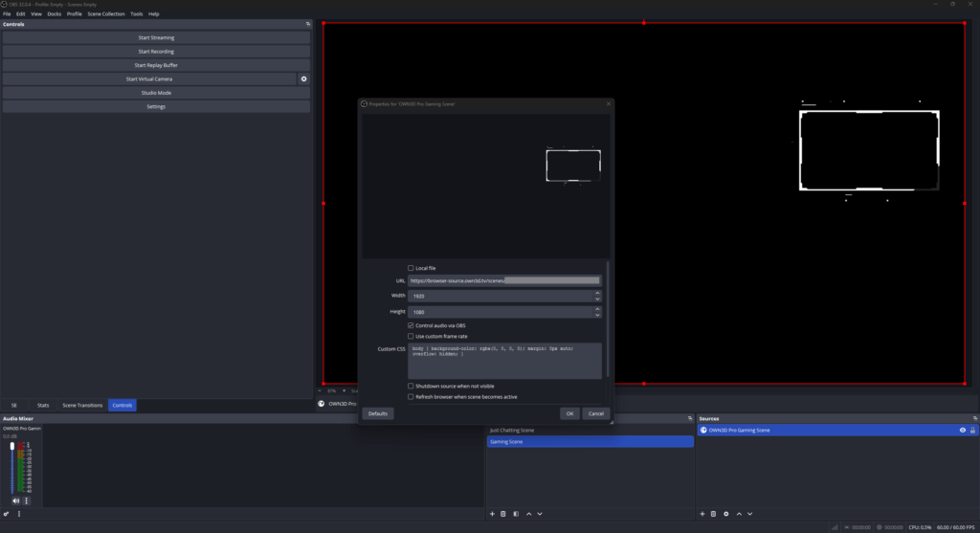The width and height of the screenshot is (980, 533).
Task: Click the volume fader for OWN3D Pro
Action: pos(12,447)
